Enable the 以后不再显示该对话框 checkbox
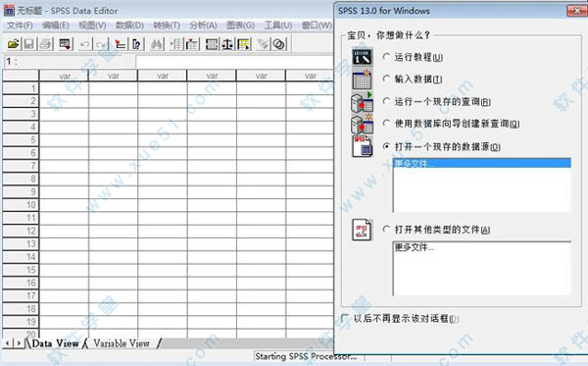Screen dimensions: 588x366 tap(345, 318)
